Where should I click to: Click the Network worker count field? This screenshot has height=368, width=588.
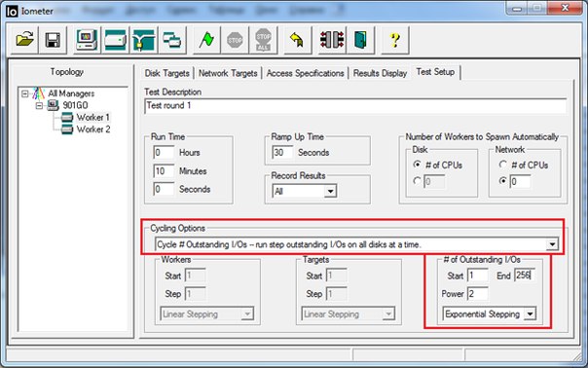(x=520, y=182)
